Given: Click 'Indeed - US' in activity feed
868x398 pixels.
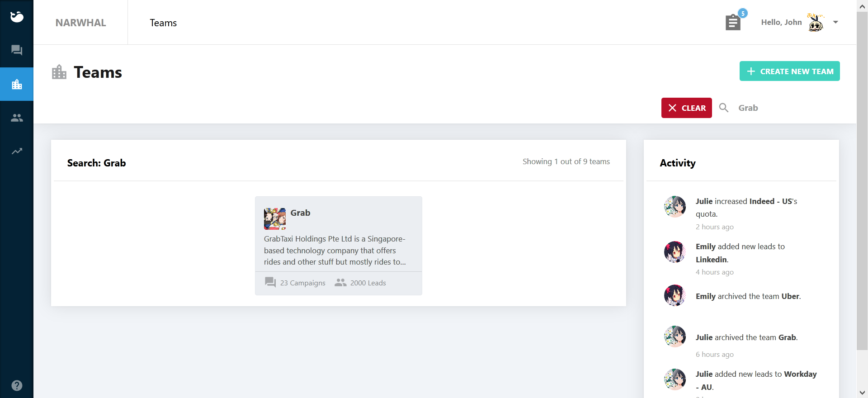Looking at the screenshot, I should click(771, 201).
